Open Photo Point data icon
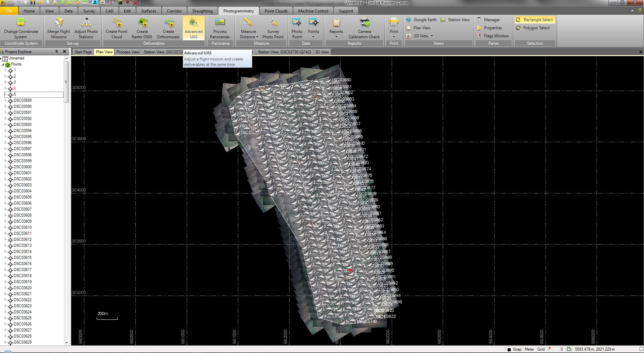Image resolution: width=644 pixels, height=353 pixels. [x=297, y=28]
